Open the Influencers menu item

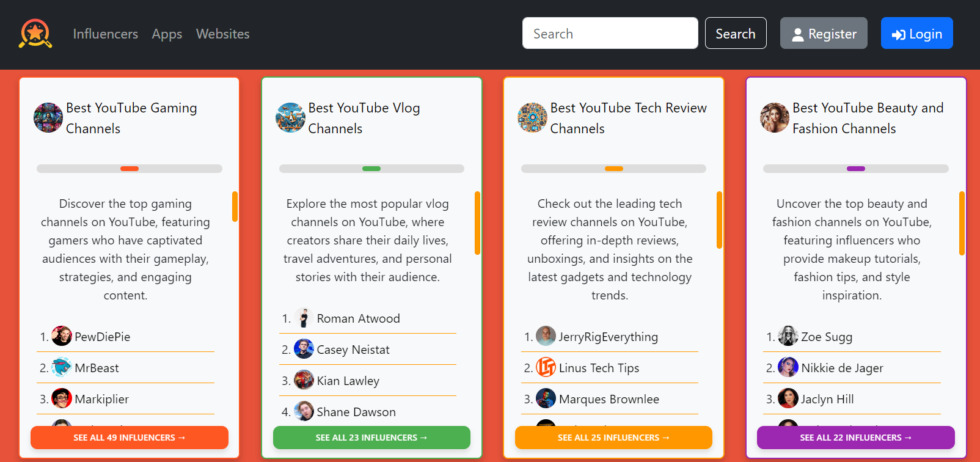tap(106, 34)
